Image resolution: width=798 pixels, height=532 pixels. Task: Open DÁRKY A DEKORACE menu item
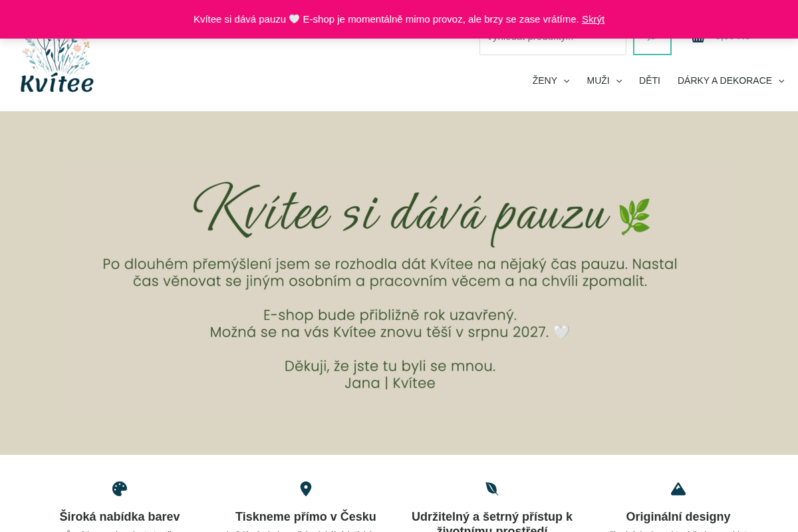click(x=725, y=80)
